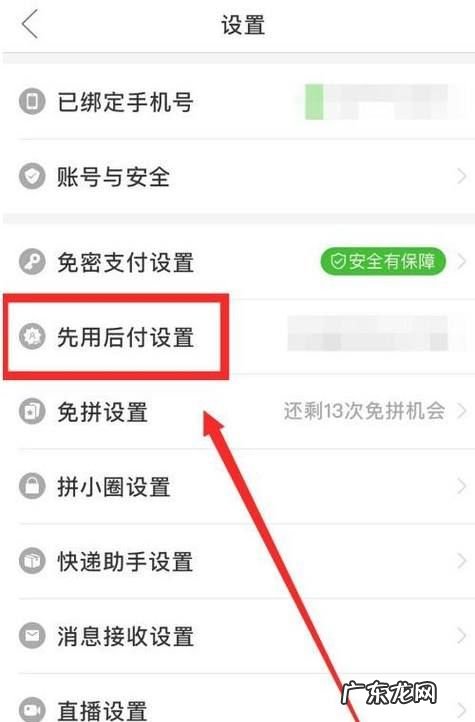Open 消息接收设置 via right chevron
This screenshot has height=722, width=475.
coord(462,636)
